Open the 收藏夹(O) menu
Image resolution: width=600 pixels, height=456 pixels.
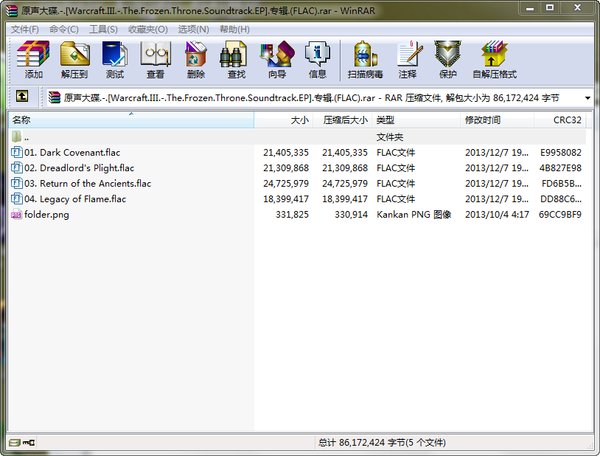(148, 29)
